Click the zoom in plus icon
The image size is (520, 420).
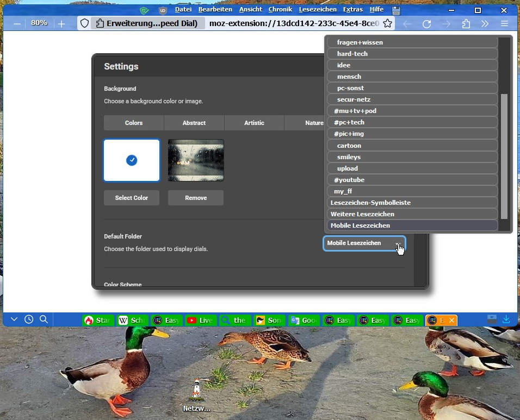(x=61, y=24)
